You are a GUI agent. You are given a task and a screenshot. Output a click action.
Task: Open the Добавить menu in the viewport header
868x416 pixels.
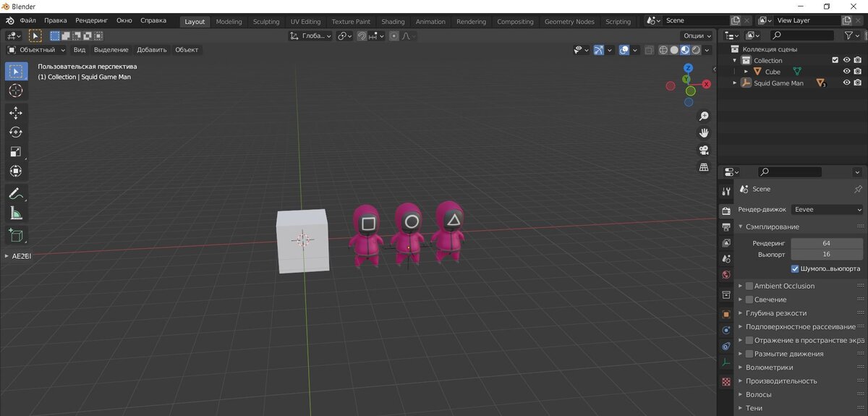[152, 50]
